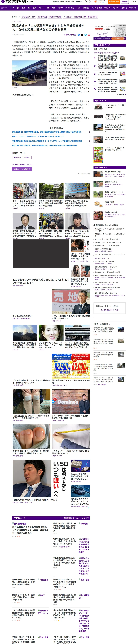Switch ranking to 1週間 tab
Screen dimensions: 138x644
(101, 49)
